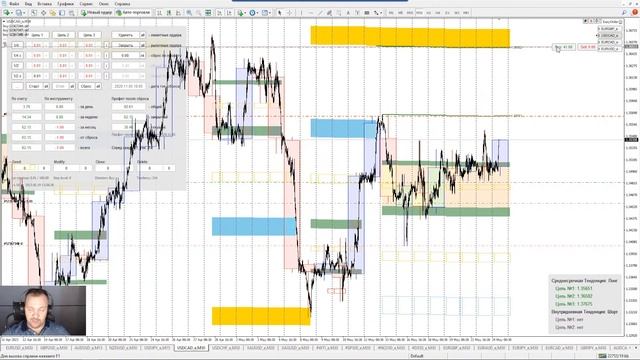
Task: Click the webcam video thumbnail
Action: [43, 311]
